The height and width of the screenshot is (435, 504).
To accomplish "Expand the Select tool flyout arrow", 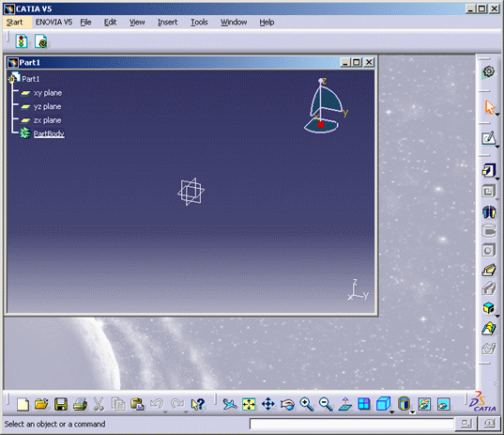I will 497,115.
